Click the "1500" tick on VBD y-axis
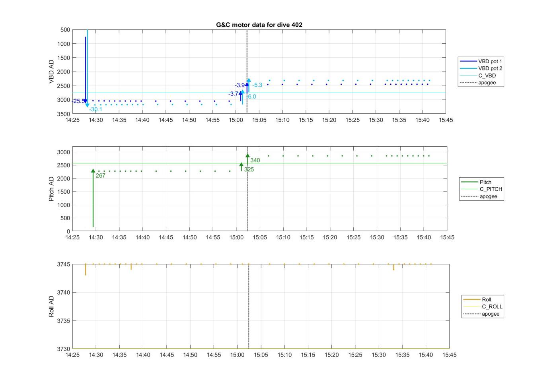557x392 pixels. (64, 58)
